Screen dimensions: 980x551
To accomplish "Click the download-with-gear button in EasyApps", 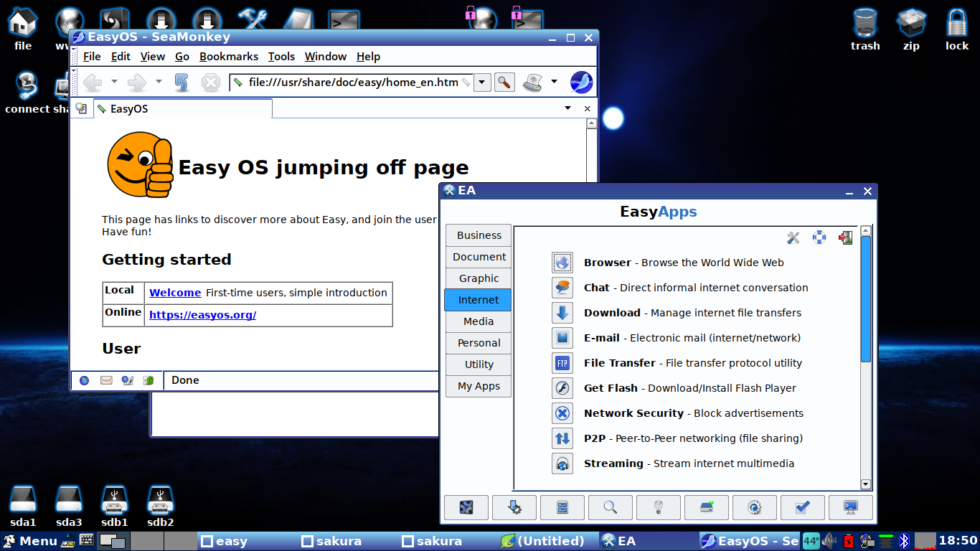I will tap(514, 507).
